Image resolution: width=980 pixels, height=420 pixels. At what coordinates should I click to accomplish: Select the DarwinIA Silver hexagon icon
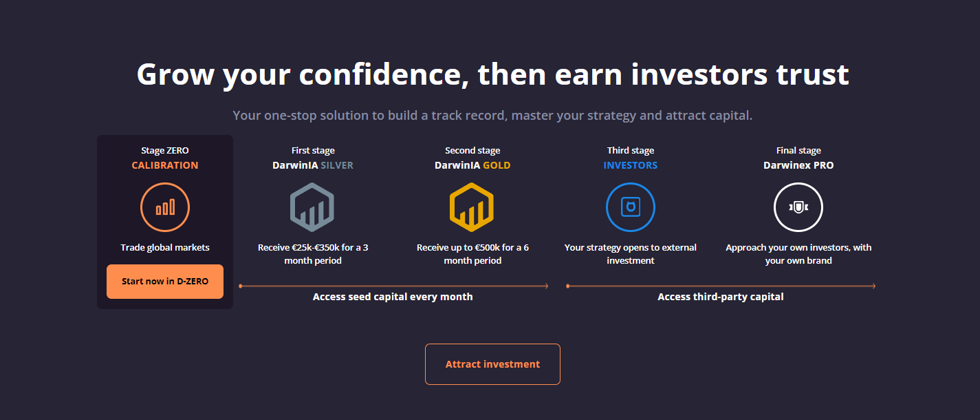point(312,207)
